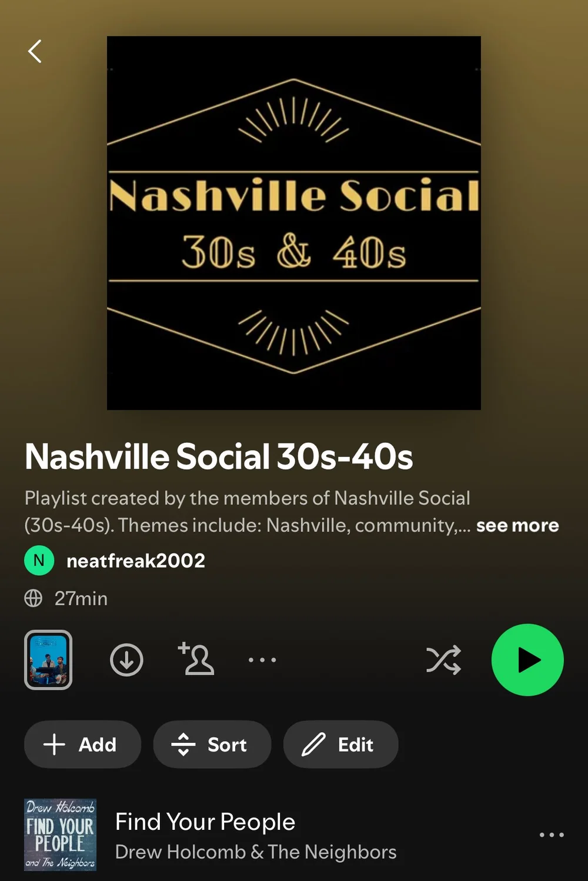Open options for Find Your People
This screenshot has height=881, width=588.
[552, 835]
